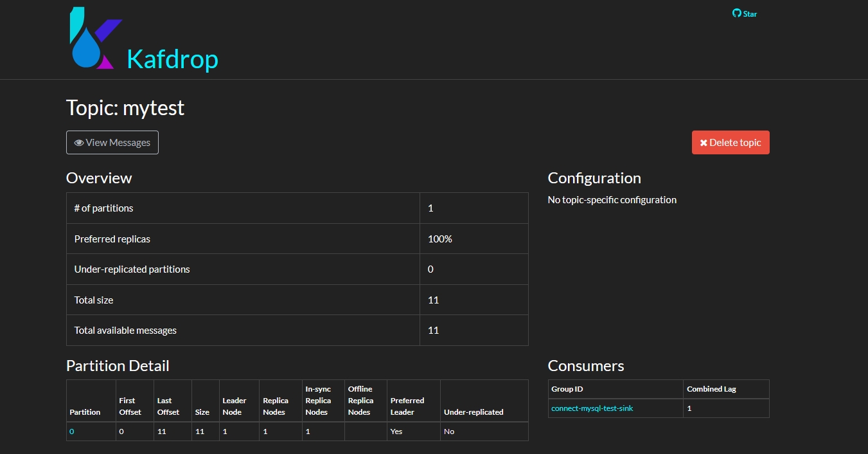Image resolution: width=868 pixels, height=454 pixels.
Task: Click the 'Under-replicated partitions' row label
Action: coord(132,269)
